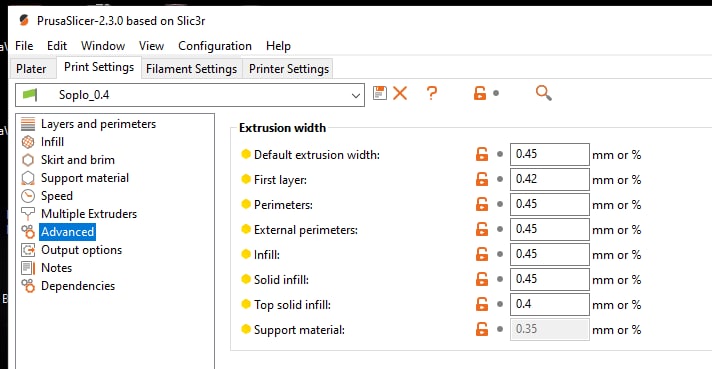Open the Soplo_0.4 preset dropdown
712x369 pixels.
(190, 95)
